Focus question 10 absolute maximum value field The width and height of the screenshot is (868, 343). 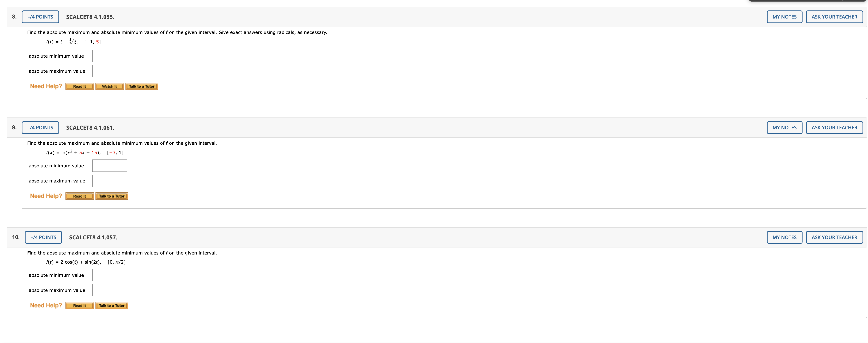click(x=110, y=290)
